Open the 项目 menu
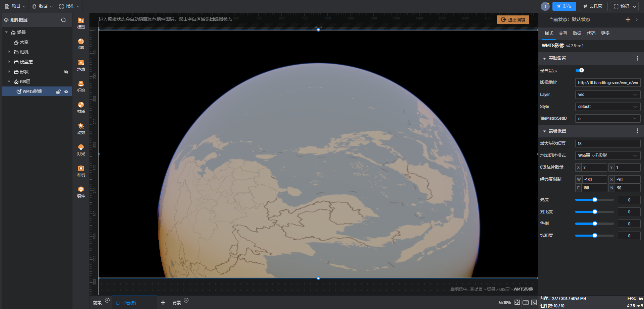The width and height of the screenshot is (644, 309). [15, 6]
